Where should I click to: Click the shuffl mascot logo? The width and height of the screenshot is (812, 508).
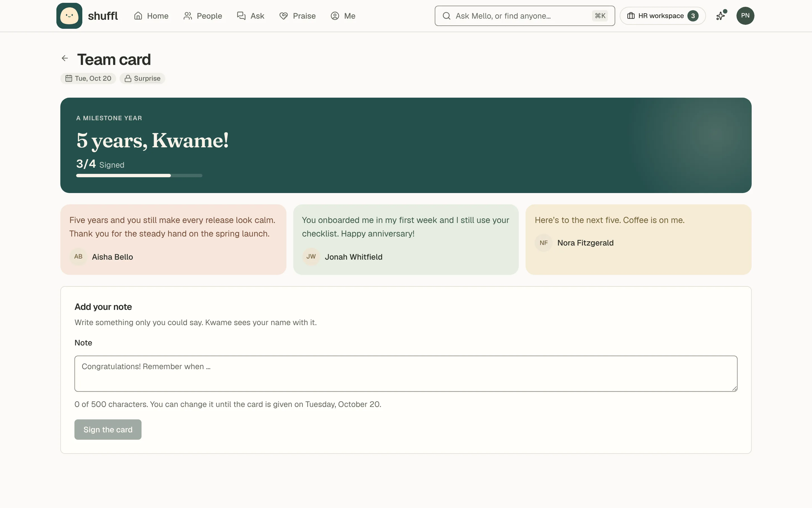(x=69, y=16)
